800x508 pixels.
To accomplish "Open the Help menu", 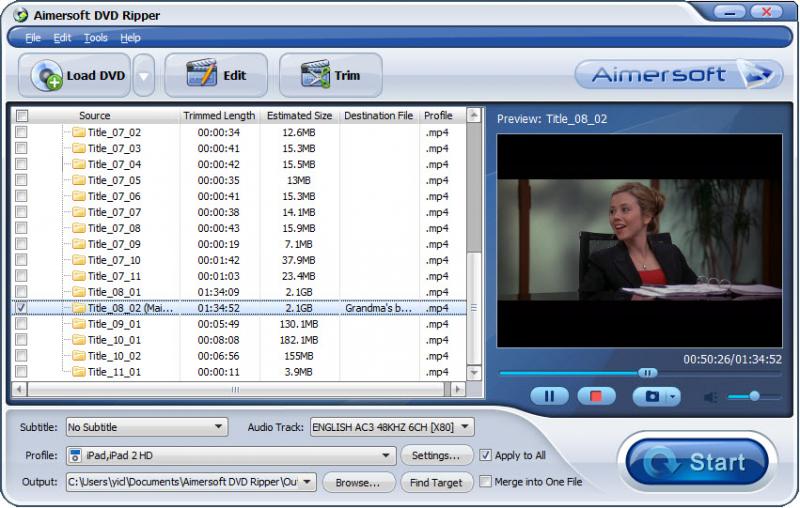I will [x=130, y=38].
